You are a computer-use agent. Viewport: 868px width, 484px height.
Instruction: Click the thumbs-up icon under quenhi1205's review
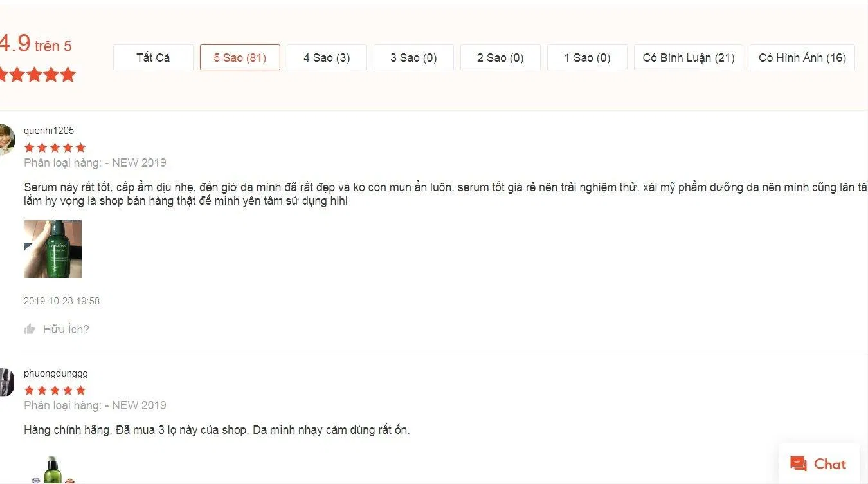(30, 328)
